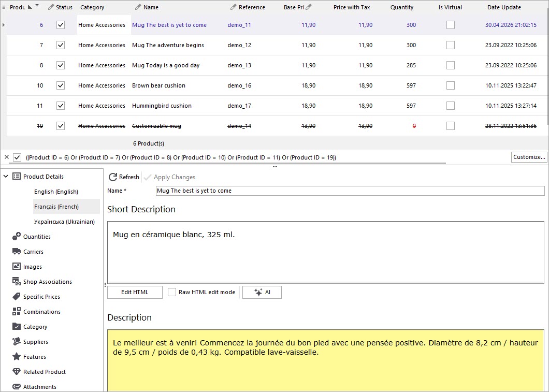Image resolution: width=549 pixels, height=392 pixels.
Task: Toggle Status checkbox for product 8
Action: pyautogui.click(x=61, y=65)
